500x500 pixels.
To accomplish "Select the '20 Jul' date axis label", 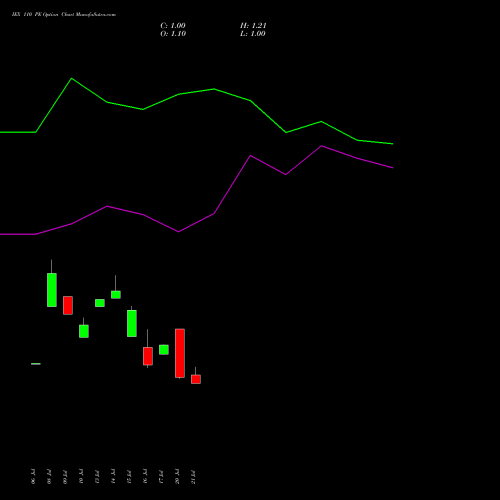I will (177, 477).
